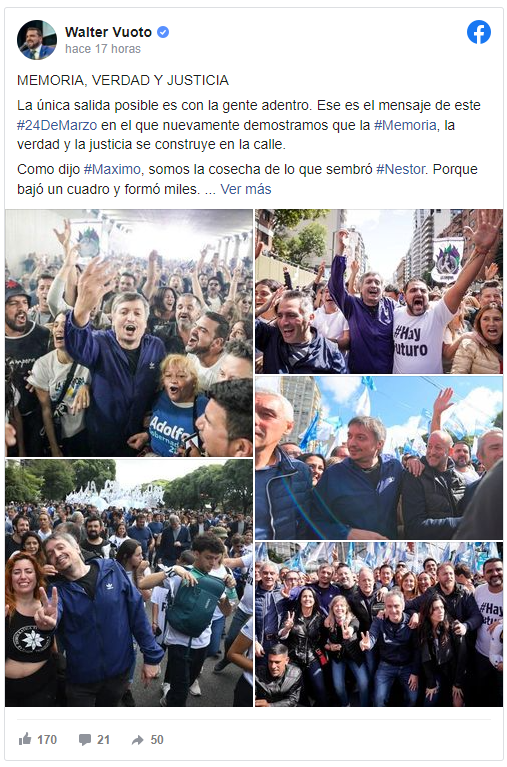The width and height of the screenshot is (507, 767).
Task: Follow the #24DeMarzo hashtag
Action: [57, 125]
